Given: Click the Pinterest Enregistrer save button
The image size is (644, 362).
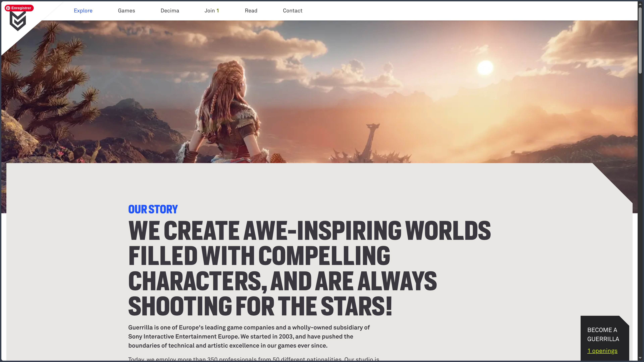Looking at the screenshot, I should (19, 8).
